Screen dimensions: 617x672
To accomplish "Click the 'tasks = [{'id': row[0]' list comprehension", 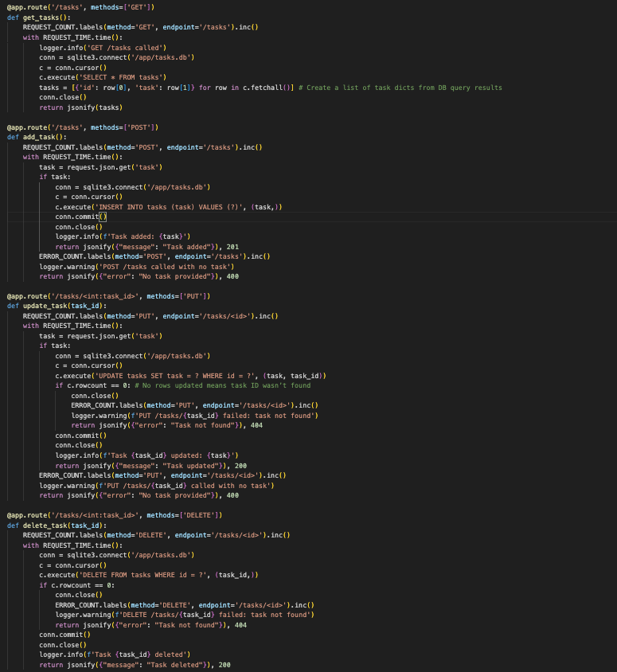I will [x=166, y=88].
